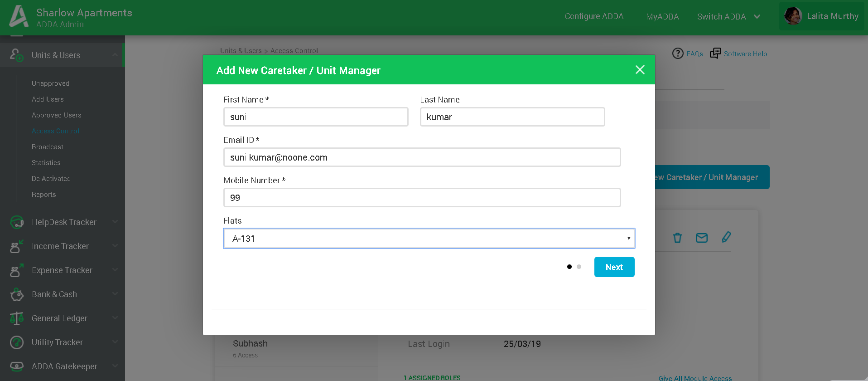Viewport: 868px width, 381px height.
Task: Click the trash delete icon
Action: (677, 238)
